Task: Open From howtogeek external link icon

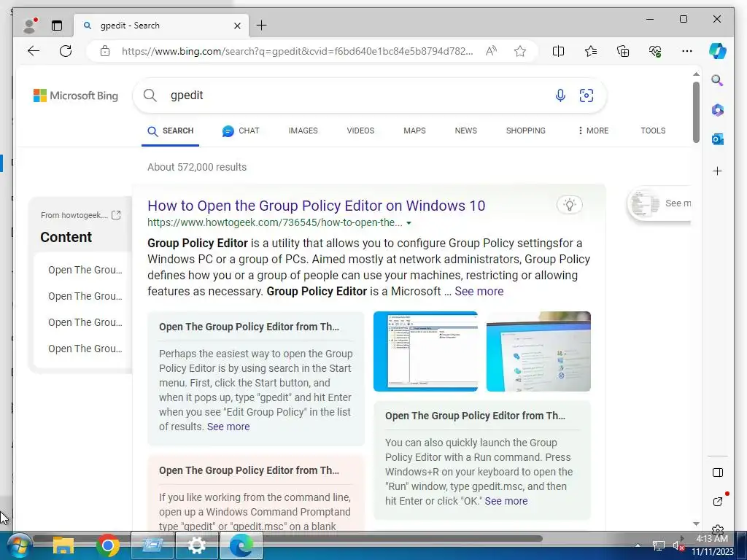Action: [116, 215]
